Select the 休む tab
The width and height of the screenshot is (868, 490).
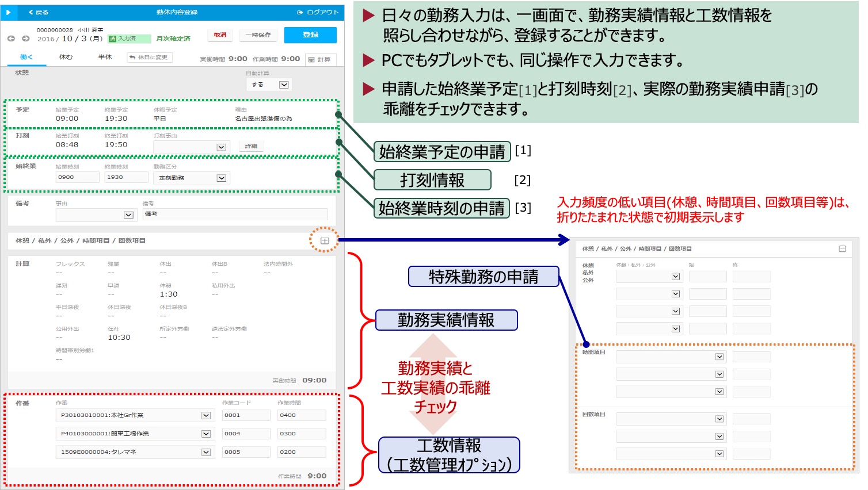point(66,57)
